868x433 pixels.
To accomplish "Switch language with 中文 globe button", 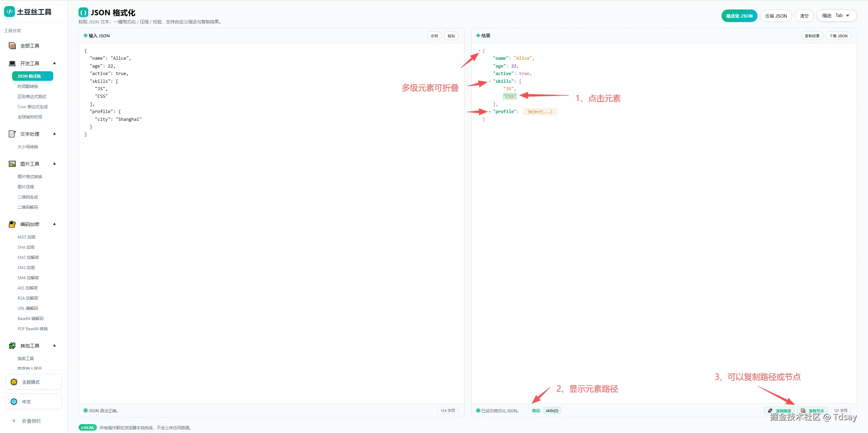I will click(x=34, y=402).
